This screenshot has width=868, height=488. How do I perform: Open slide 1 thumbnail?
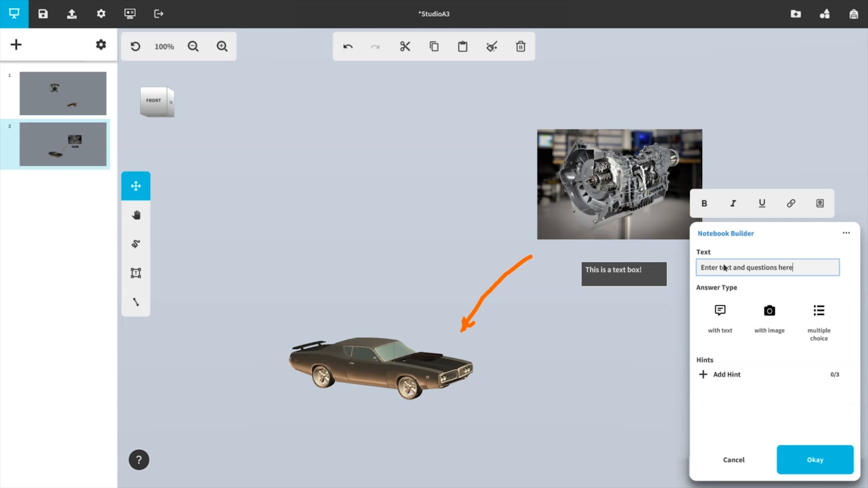63,94
